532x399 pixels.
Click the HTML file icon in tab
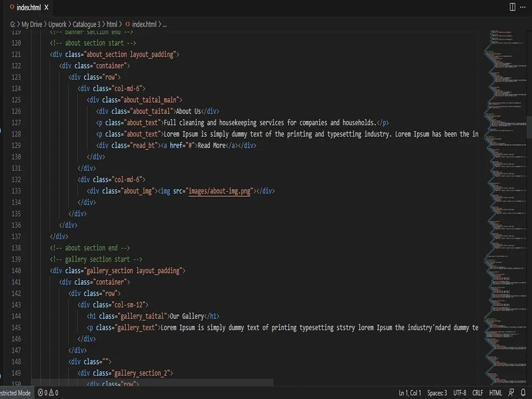click(12, 7)
